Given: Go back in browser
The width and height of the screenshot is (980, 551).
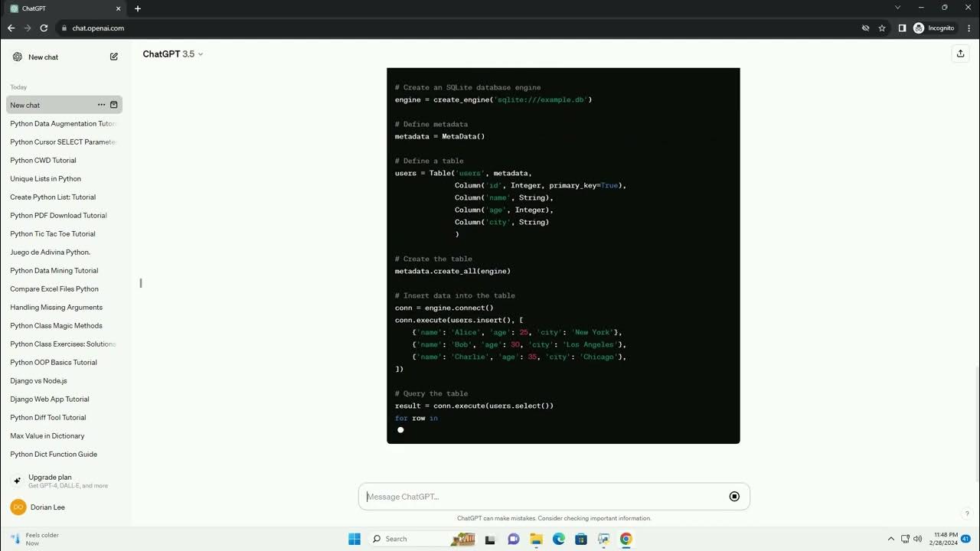Looking at the screenshot, I should [11, 28].
